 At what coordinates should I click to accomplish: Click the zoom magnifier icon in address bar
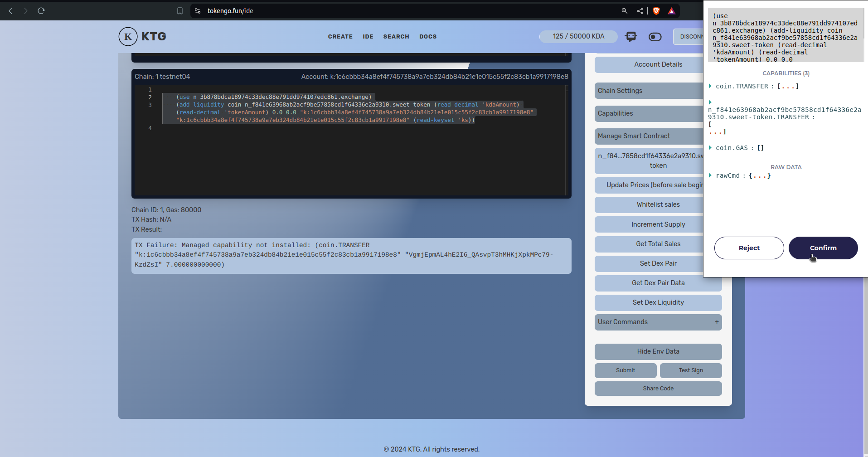pyautogui.click(x=625, y=11)
